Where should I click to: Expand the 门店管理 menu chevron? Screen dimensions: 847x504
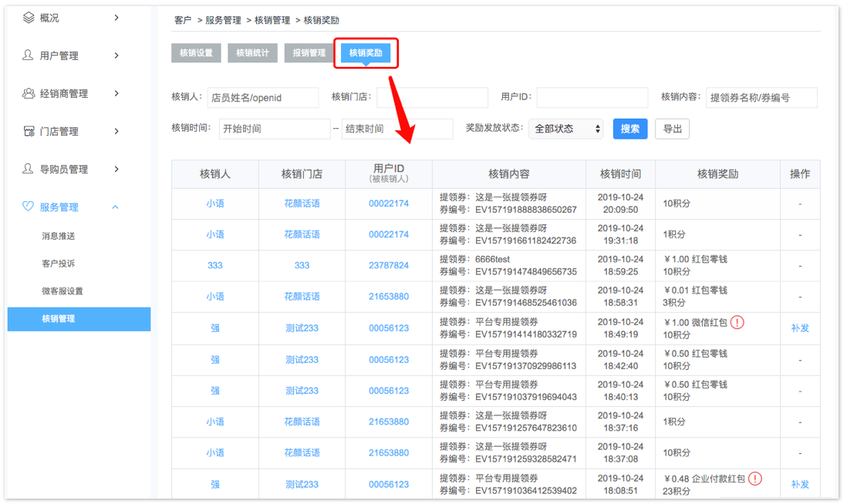pos(116,131)
